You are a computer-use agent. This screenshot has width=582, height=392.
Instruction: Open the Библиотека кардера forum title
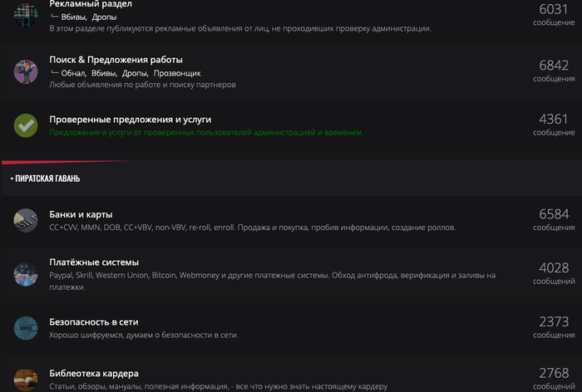click(x=93, y=373)
